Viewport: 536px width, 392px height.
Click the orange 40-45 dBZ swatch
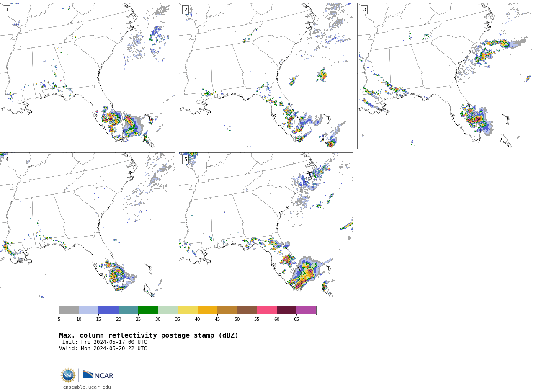(x=207, y=310)
